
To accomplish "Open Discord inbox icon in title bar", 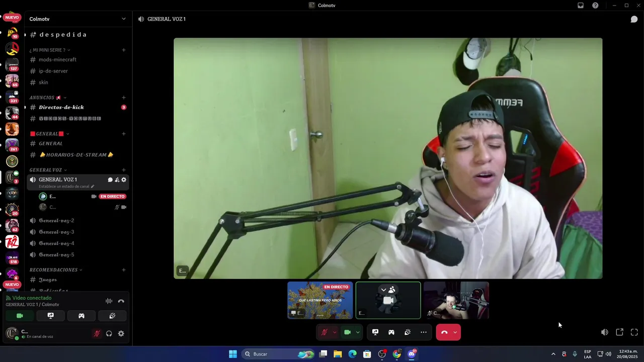I will pos(581,6).
